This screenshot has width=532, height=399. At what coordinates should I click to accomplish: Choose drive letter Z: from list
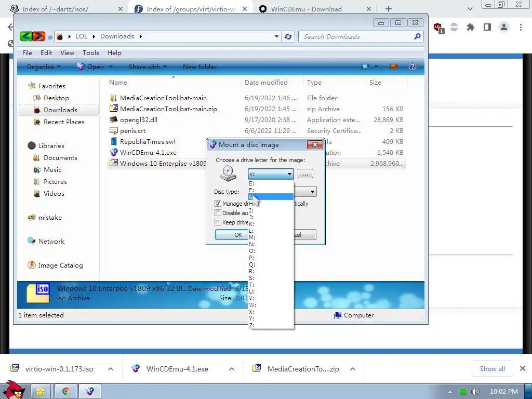[271, 325]
